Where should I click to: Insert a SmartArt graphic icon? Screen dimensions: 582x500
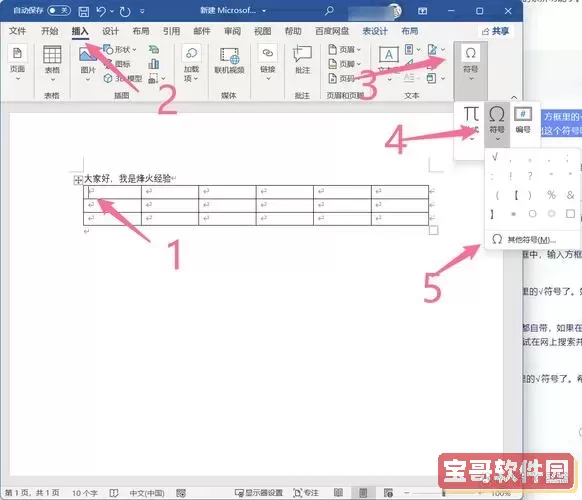[x=154, y=49]
